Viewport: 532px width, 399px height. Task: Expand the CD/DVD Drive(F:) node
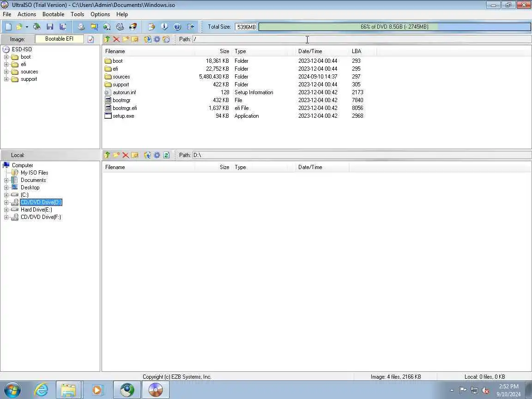(x=6, y=217)
